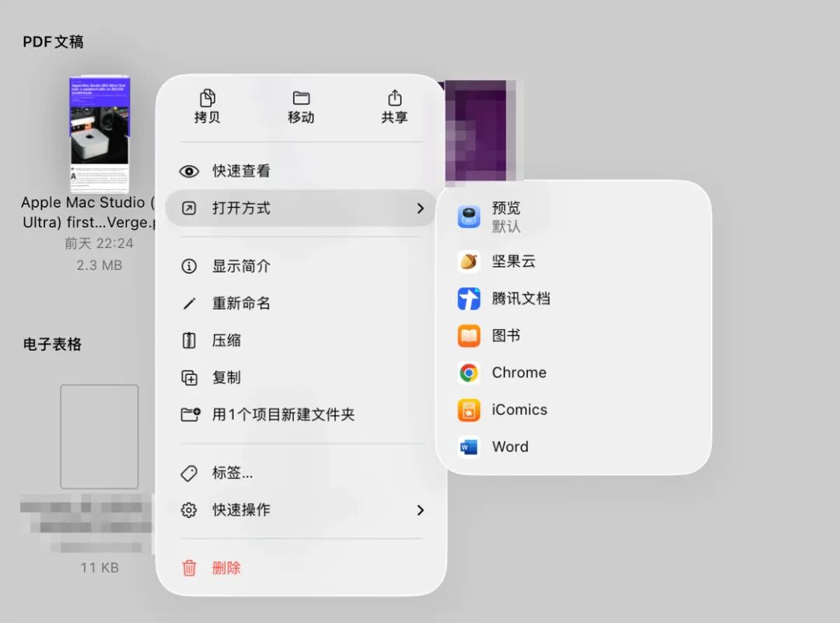Click the eye icon beside 快速查看

tap(189, 171)
